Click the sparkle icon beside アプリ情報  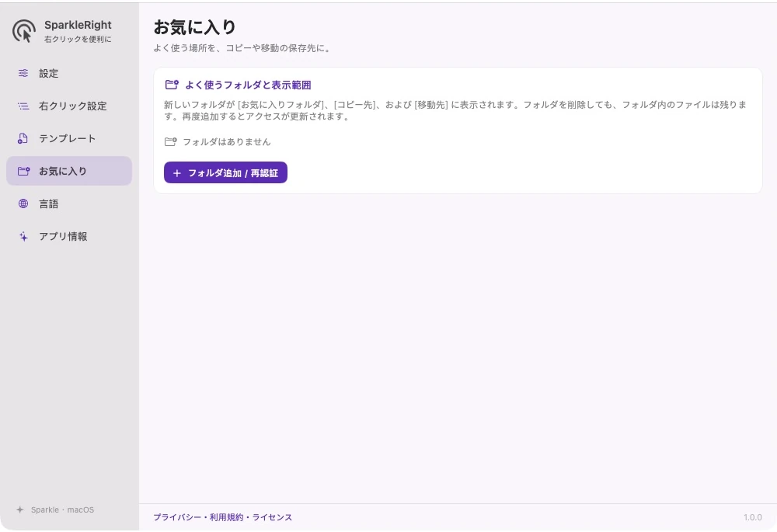point(23,236)
